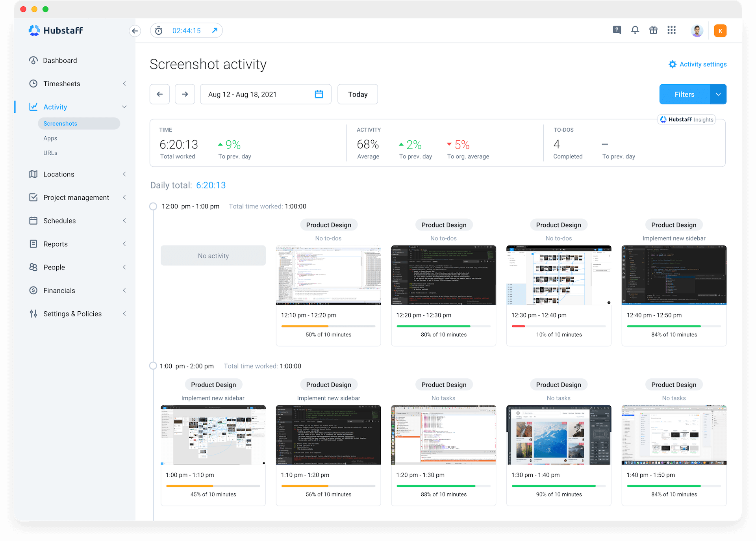Open the gift rewards icon
The height and width of the screenshot is (541, 756).
tap(654, 30)
